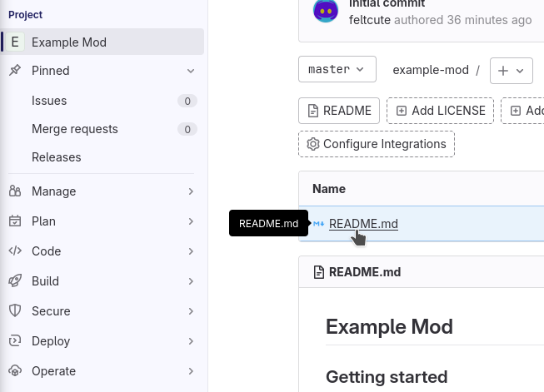
Task: Open Issues in the sidebar
Action: tap(49, 101)
